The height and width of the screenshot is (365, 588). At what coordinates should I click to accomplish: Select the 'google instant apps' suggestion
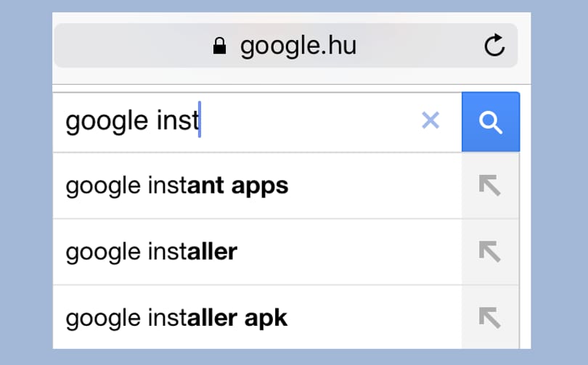[257, 186]
